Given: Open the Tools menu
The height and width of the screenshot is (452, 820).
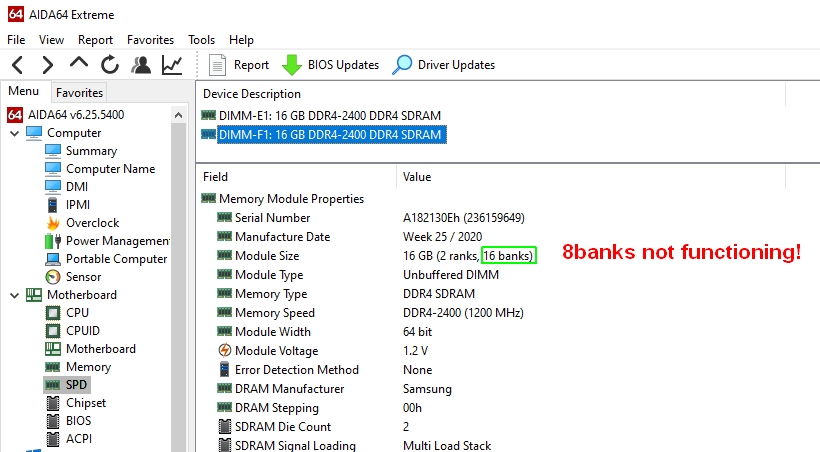Looking at the screenshot, I should coord(201,40).
